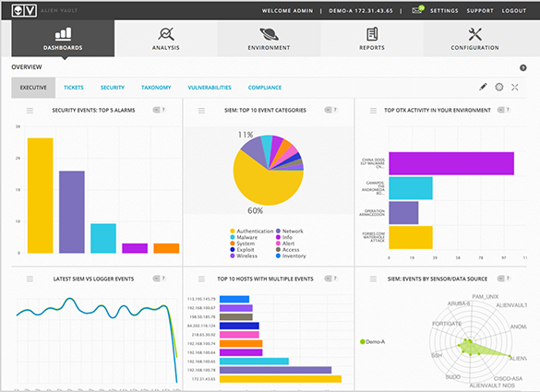Click the AlienVault logo

pyautogui.click(x=24, y=10)
